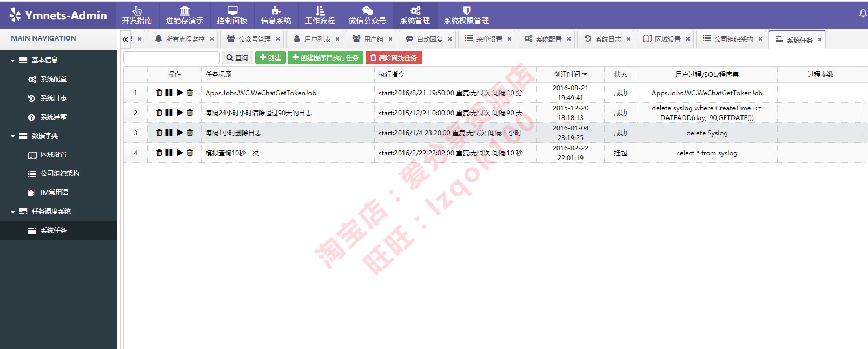This screenshot has width=868, height=349.
Task: Start the row 4 simulated query task
Action: click(x=180, y=153)
